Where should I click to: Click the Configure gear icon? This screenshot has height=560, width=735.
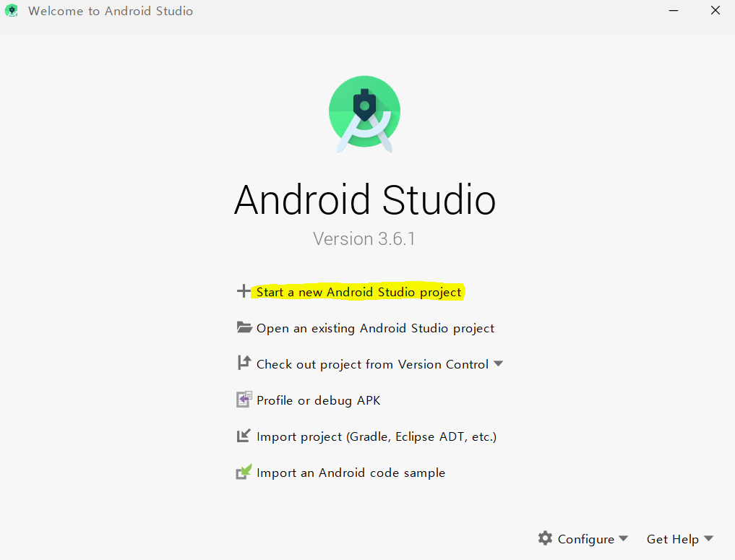(x=545, y=538)
